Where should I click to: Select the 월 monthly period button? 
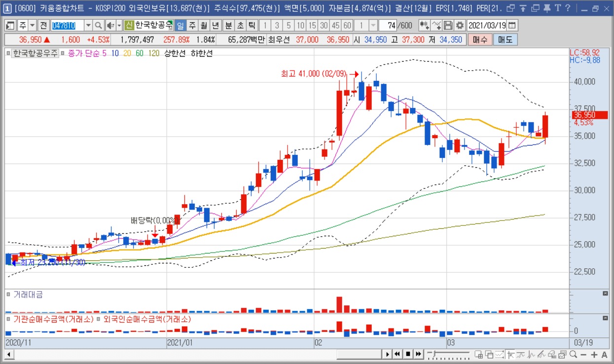pos(204,26)
